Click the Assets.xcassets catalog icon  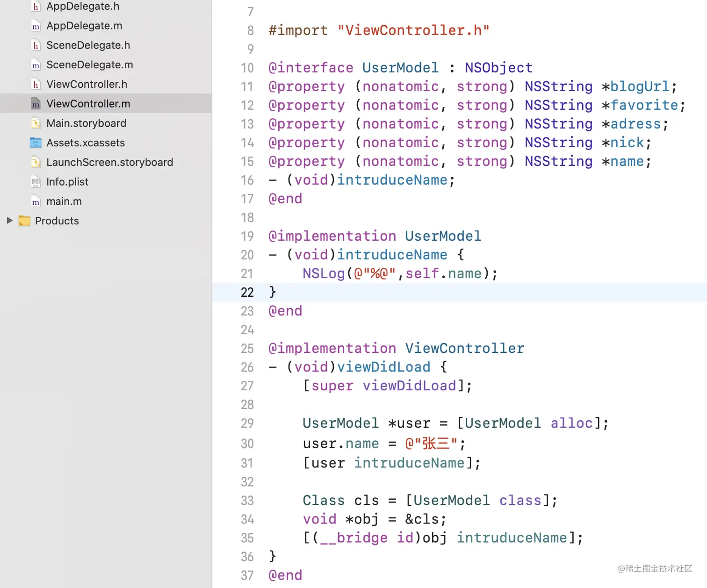pos(36,143)
